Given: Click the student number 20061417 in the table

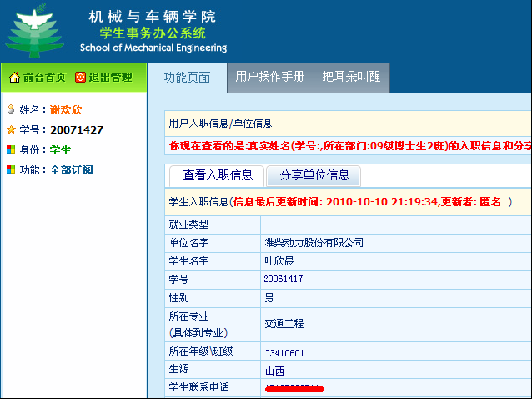Looking at the screenshot, I should (284, 279).
